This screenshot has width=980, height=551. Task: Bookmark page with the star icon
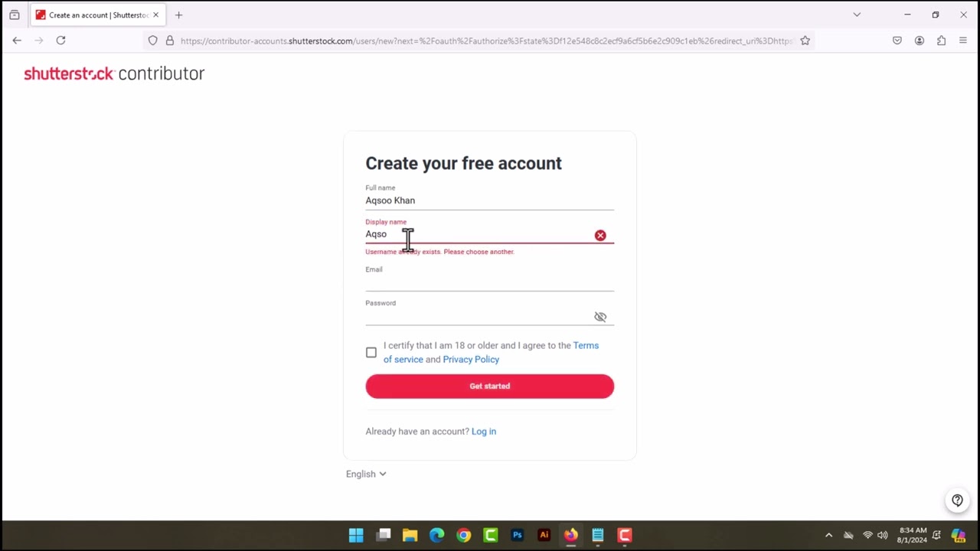coord(805,41)
